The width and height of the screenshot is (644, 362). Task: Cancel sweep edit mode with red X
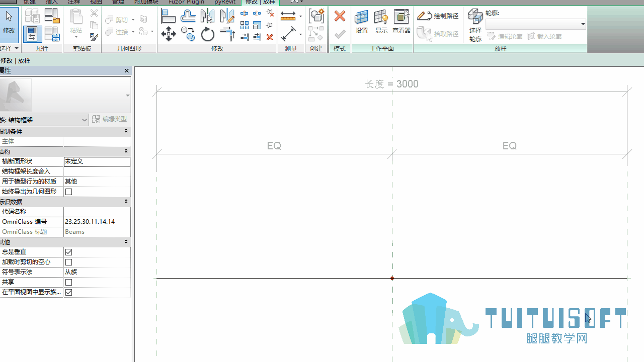coord(340,16)
